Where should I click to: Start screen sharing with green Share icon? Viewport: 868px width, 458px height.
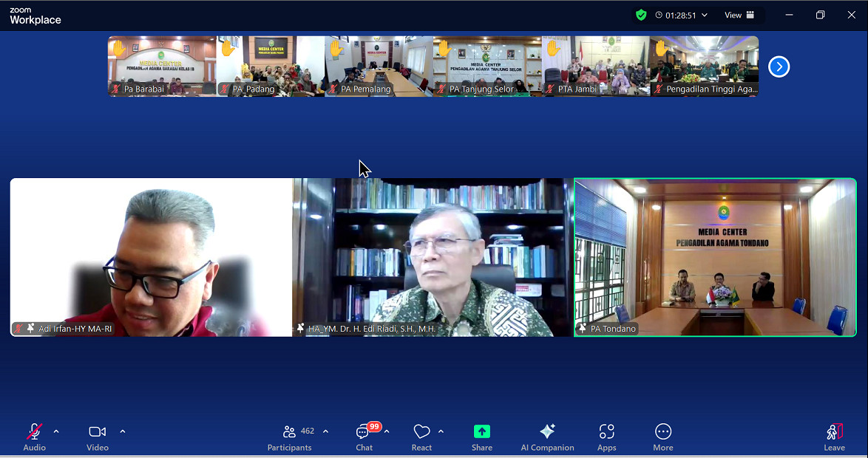coord(481,432)
